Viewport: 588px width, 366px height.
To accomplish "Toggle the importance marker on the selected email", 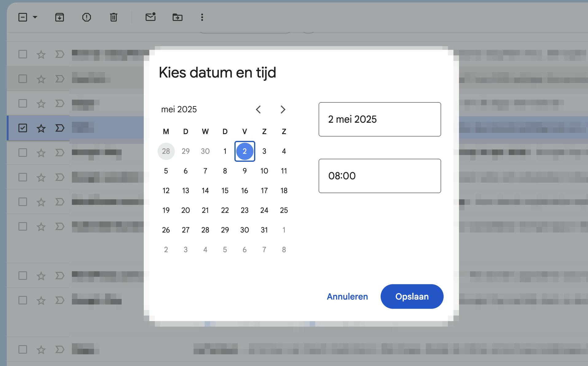I will click(59, 128).
